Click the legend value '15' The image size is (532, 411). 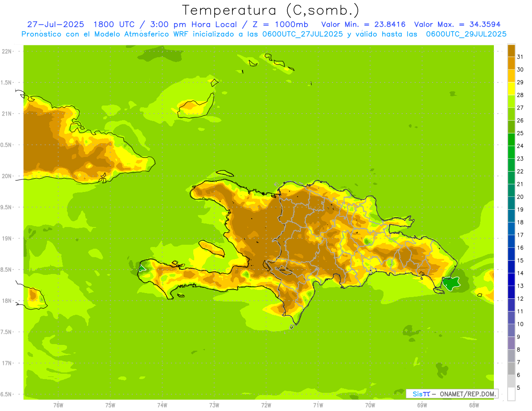coord(520,261)
